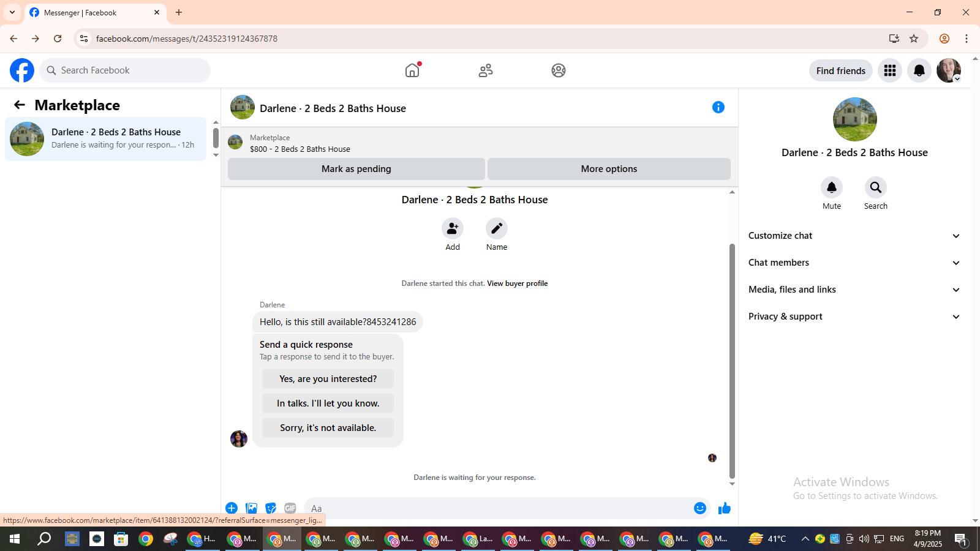Viewport: 980px width, 551px height.
Task: Open the Groups icon in the top bar
Action: 559,70
